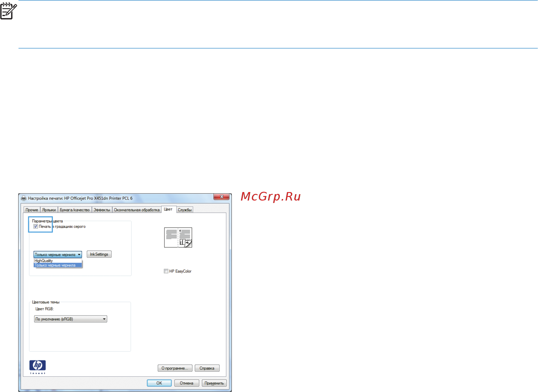Switch to the Ярлыки tab
The height and width of the screenshot is (392, 538).
(x=49, y=210)
